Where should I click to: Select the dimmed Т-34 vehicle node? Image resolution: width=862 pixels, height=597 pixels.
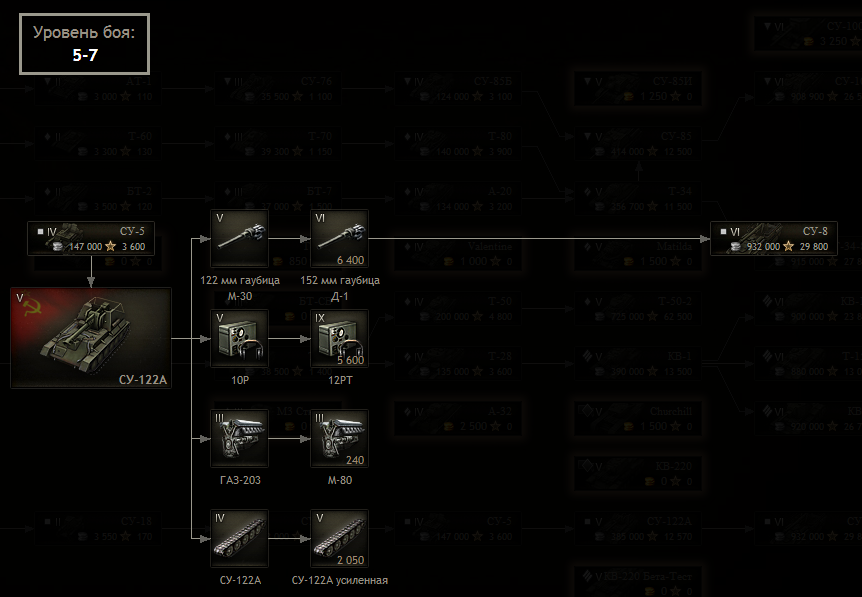(x=638, y=198)
